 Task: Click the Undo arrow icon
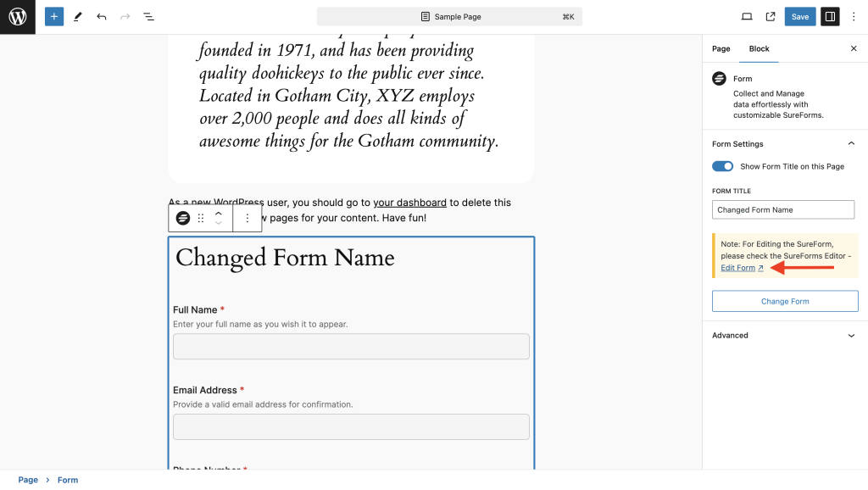pos(102,17)
